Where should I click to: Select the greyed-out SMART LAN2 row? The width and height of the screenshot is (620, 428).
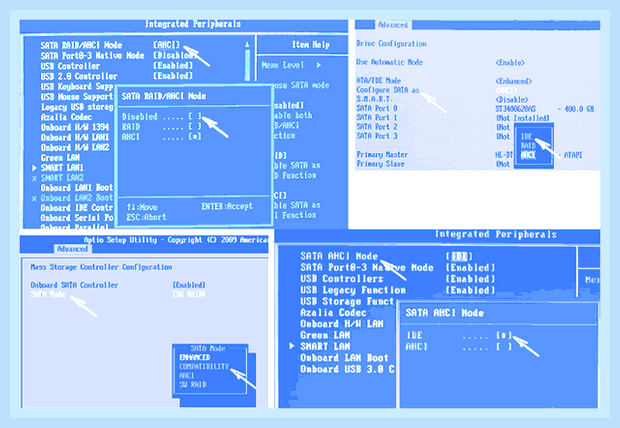62,178
